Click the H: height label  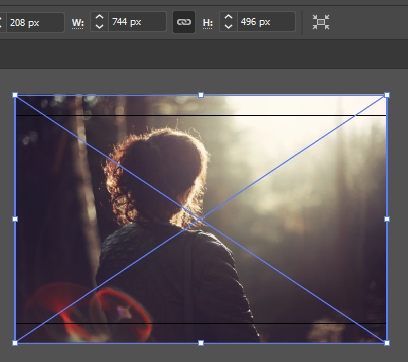[208, 23]
